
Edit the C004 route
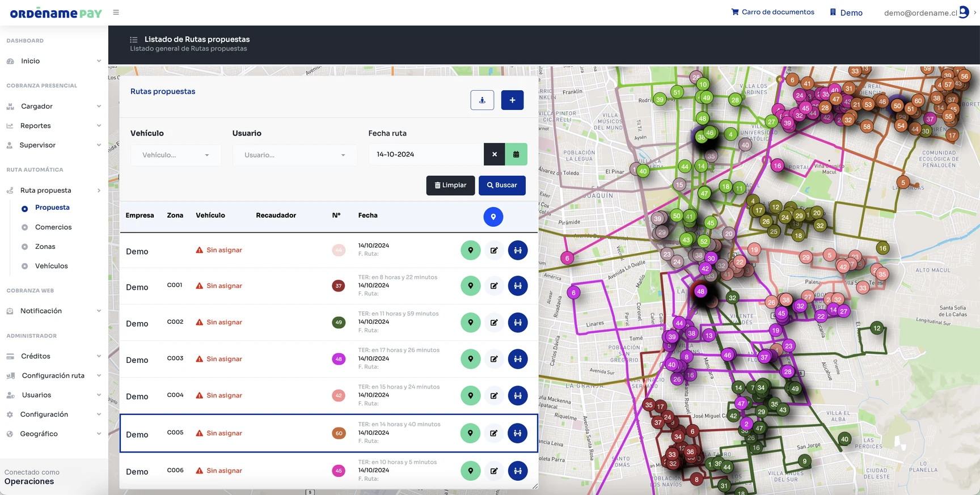pos(494,396)
